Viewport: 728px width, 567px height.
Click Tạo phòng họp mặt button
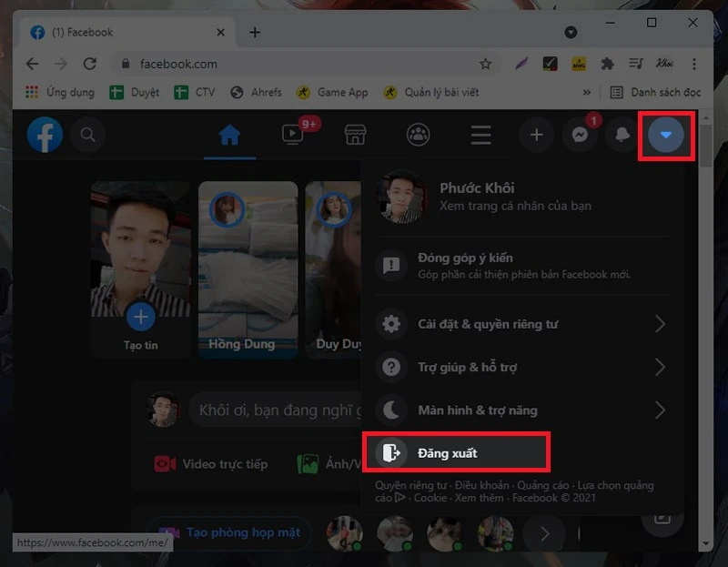tap(233, 532)
